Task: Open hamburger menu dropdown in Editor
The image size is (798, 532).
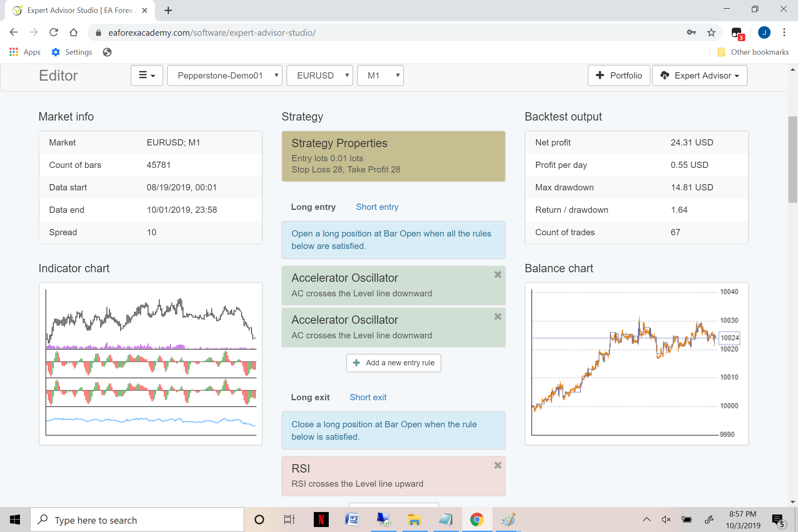Action: (147, 75)
